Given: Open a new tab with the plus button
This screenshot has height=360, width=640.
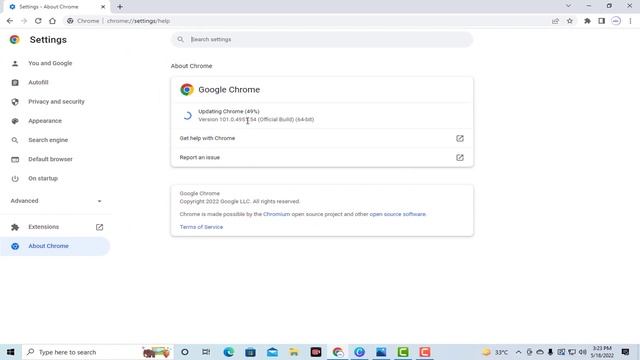Looking at the screenshot, I should (120, 7).
